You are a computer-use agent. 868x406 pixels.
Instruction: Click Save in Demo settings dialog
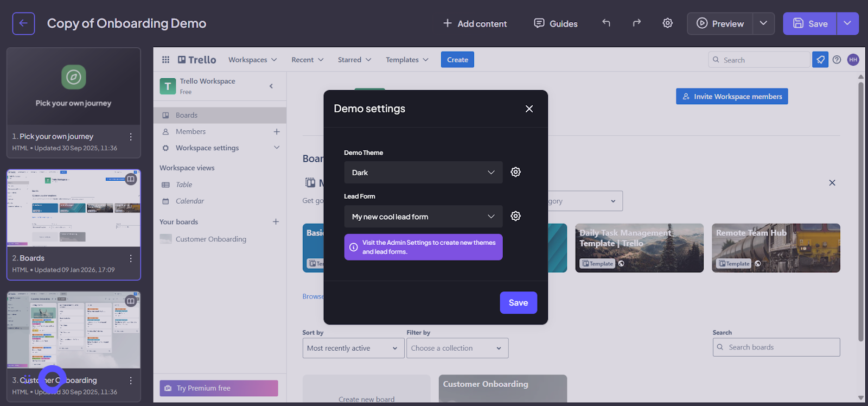pyautogui.click(x=518, y=303)
